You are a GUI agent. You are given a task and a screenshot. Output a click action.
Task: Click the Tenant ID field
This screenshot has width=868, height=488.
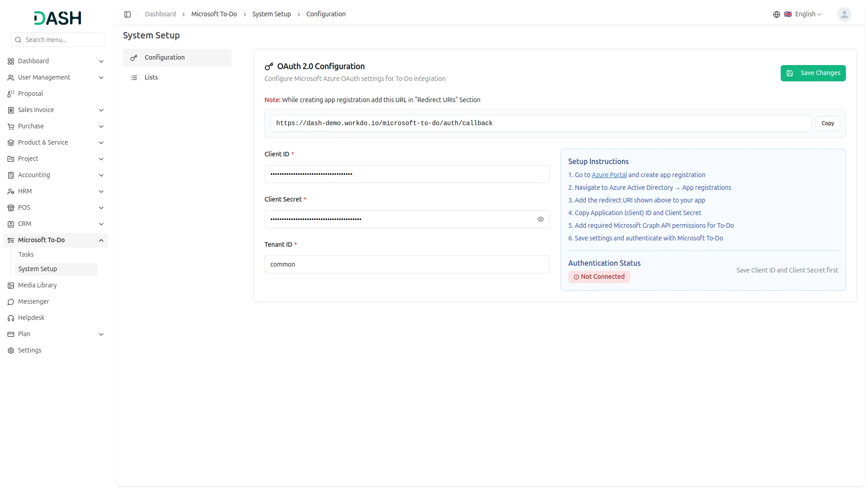coord(407,264)
